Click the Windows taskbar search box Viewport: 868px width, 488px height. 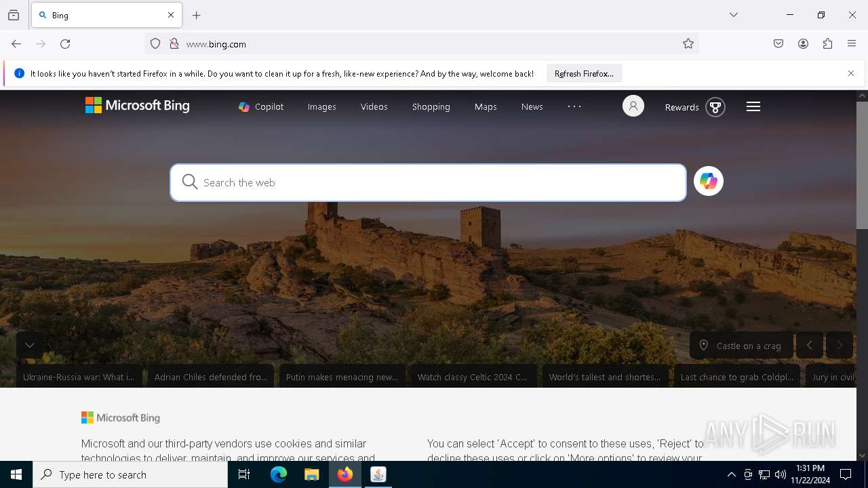pos(130,474)
